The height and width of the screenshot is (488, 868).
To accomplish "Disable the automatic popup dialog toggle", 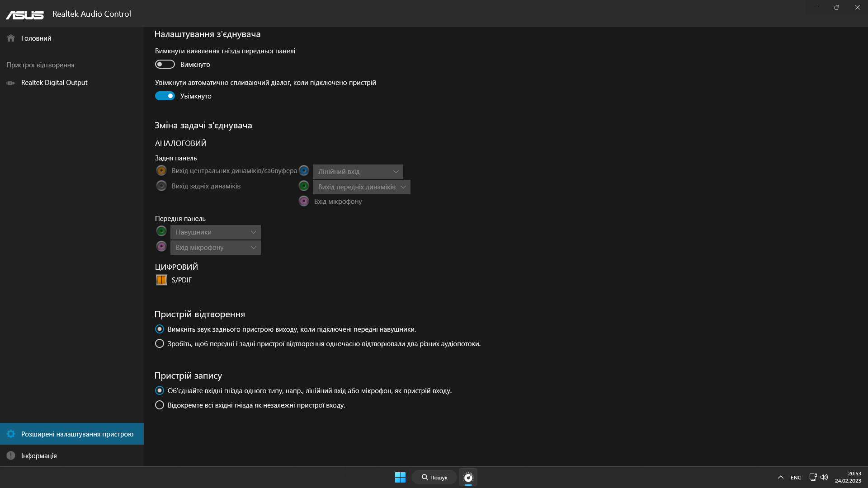I will 165,96.
